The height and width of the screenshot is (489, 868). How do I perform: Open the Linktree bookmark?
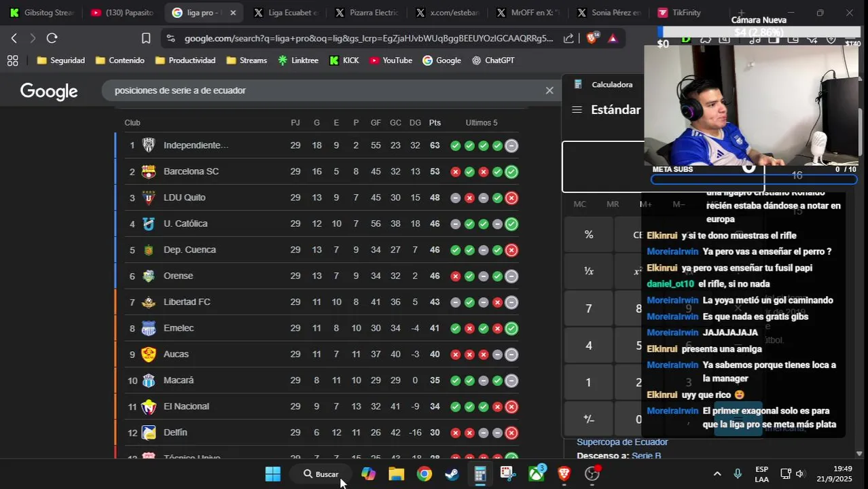point(297,60)
